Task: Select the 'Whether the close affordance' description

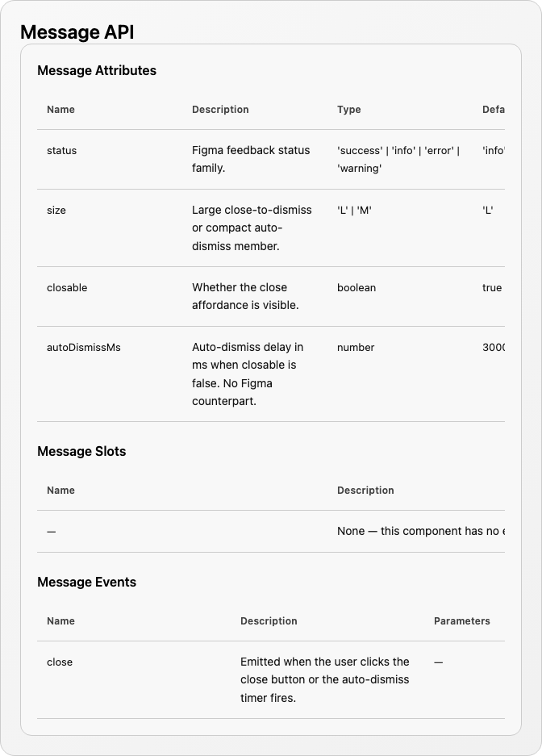Action: (x=245, y=296)
